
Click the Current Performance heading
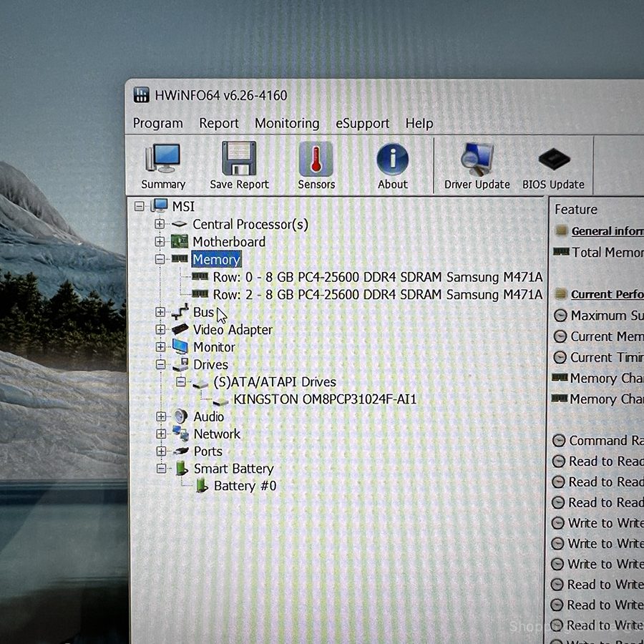[607, 294]
